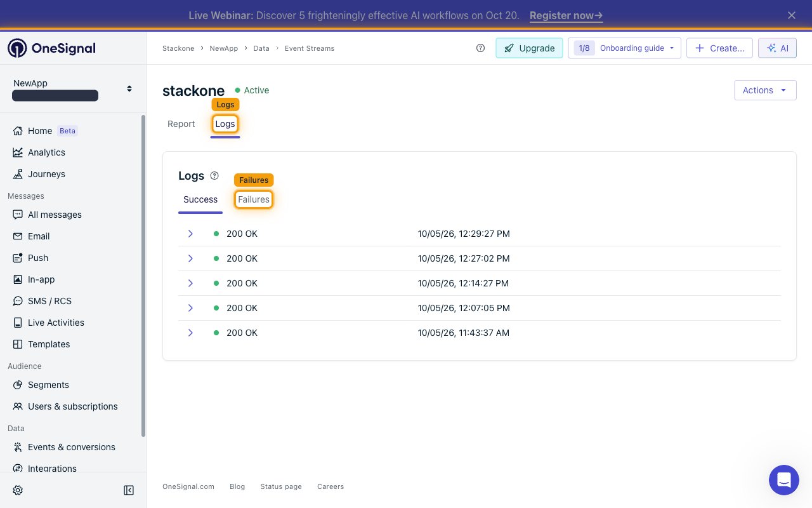Open the AI assistant button
Screen dimensions: 812x508
click(777, 48)
